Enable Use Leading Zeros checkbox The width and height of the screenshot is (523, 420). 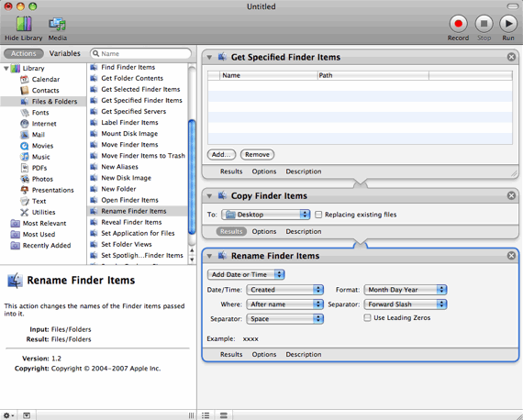click(367, 317)
